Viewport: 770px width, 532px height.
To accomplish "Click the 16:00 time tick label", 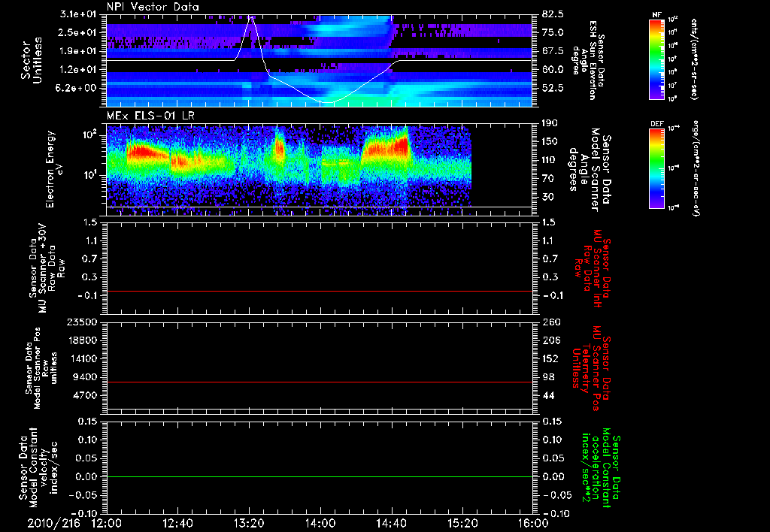I will coord(533,524).
